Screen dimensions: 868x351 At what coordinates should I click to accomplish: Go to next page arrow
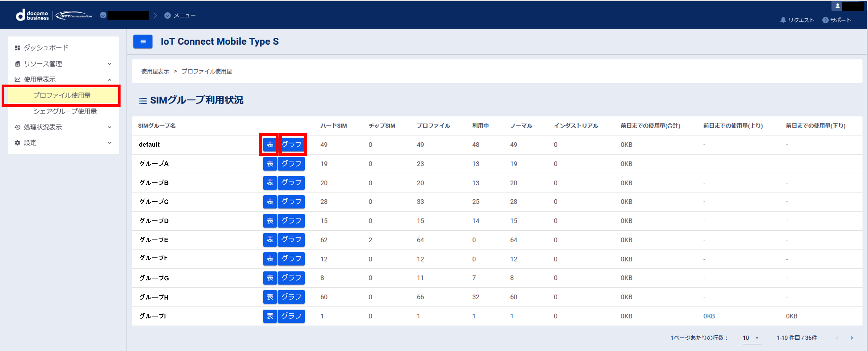point(851,338)
